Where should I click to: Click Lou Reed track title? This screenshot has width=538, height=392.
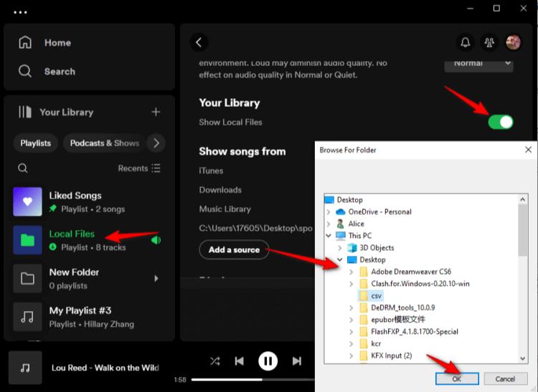pos(105,368)
